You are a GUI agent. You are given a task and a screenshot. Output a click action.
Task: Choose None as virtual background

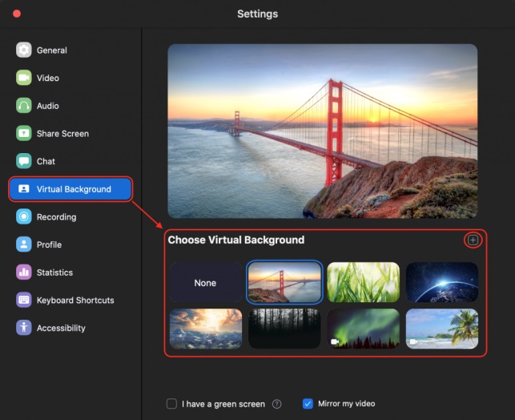tap(206, 283)
